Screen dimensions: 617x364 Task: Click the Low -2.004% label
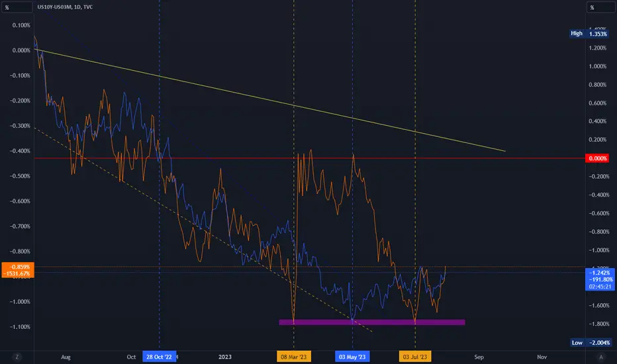(591, 343)
